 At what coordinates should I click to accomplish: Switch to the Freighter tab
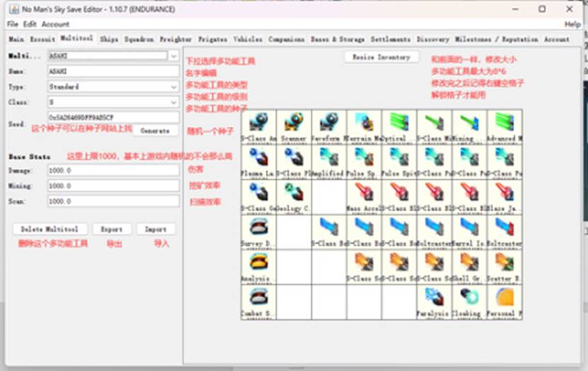(x=175, y=40)
